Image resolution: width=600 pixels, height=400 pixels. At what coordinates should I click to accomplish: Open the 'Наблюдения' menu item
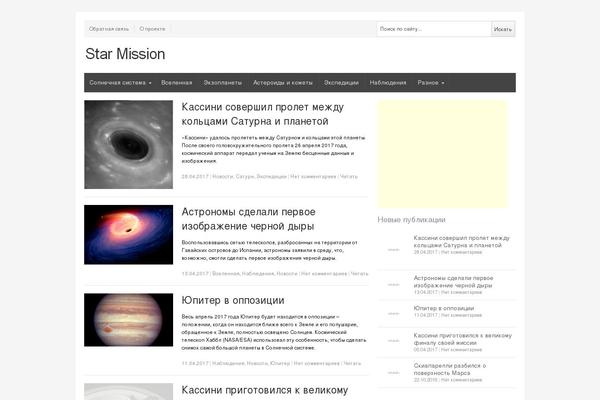coord(388,83)
